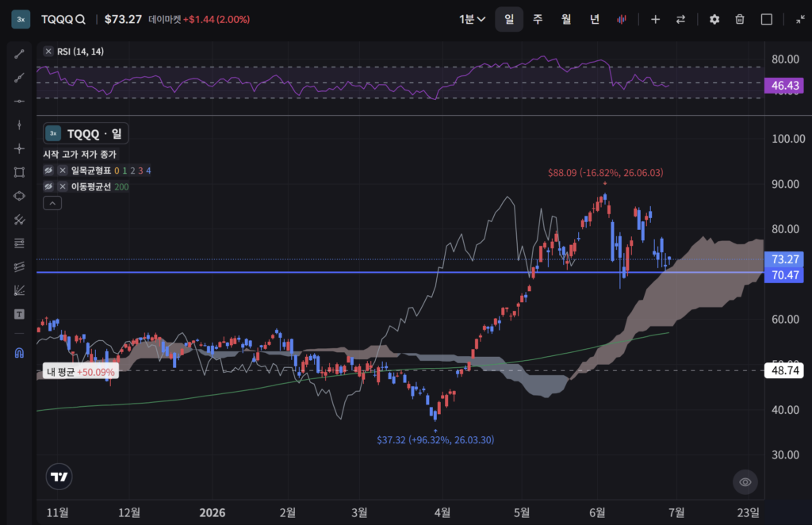Collapse the indicator legend chevron

(52, 203)
